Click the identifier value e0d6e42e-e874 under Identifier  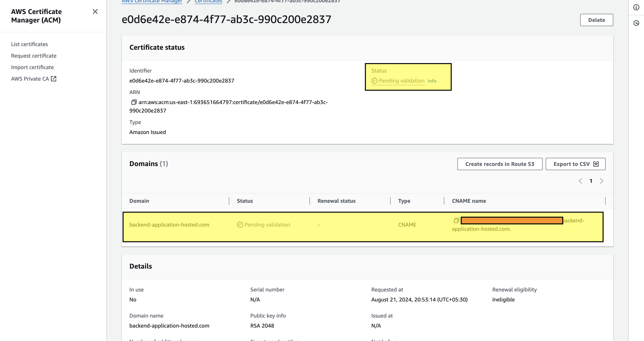(182, 81)
